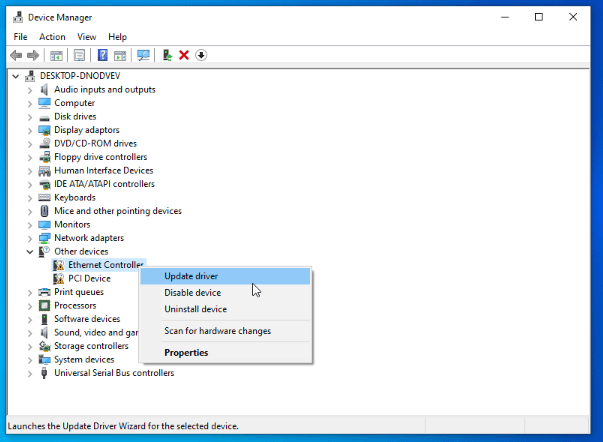Select Disable device in context menu
Viewport: 603px width, 442px height.
[192, 293]
